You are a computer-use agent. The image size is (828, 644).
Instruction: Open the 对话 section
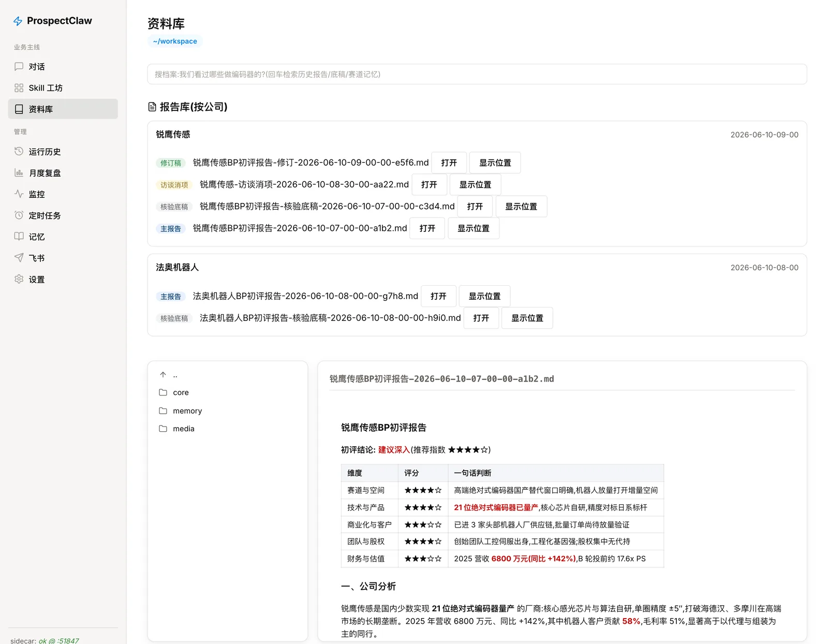(x=63, y=66)
